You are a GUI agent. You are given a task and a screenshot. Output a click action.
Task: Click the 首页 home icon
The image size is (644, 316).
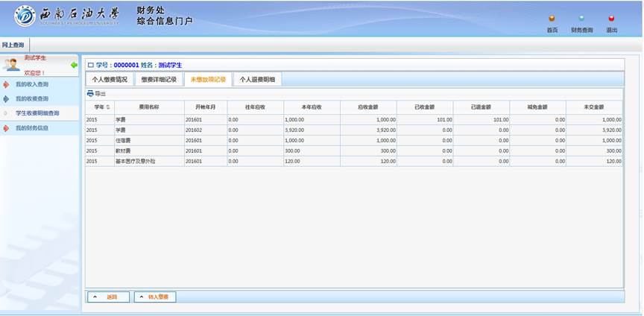click(552, 19)
